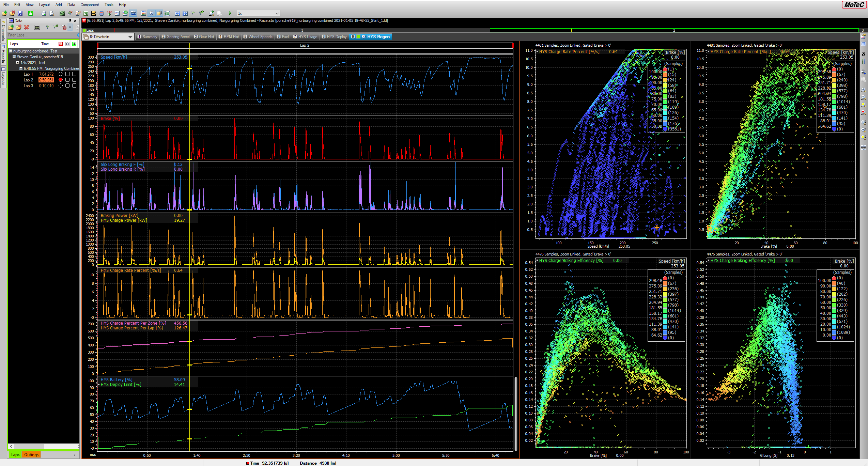The image size is (868, 466).
Task: Open the Component menu
Action: coord(90,5)
